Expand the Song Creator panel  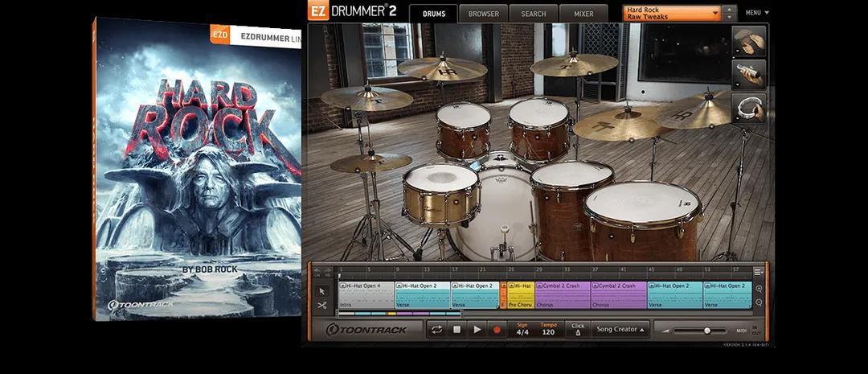click(x=620, y=329)
